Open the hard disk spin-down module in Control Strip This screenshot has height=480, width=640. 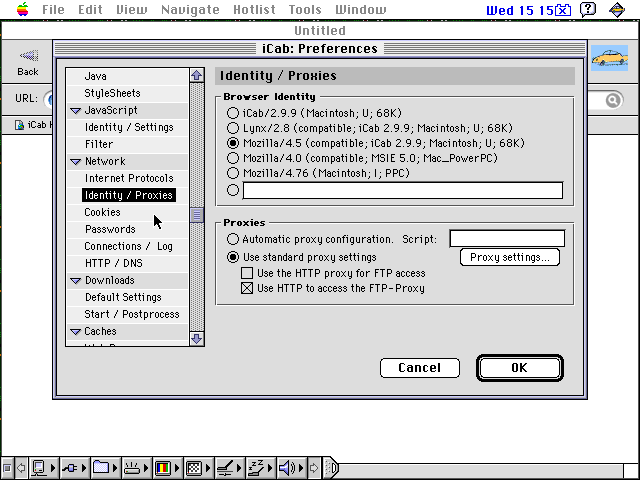click(136, 468)
